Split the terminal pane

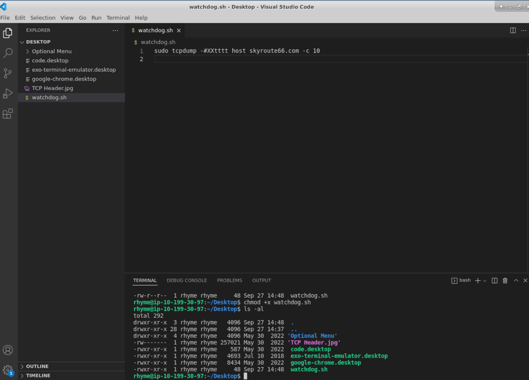click(495, 280)
